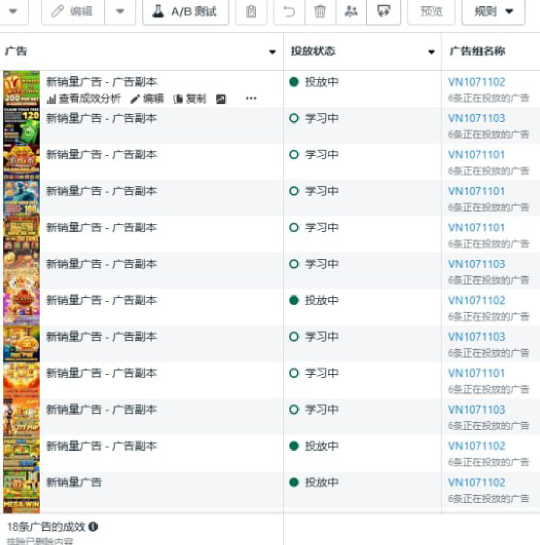Click the audience people icon in toolbar

(351, 12)
